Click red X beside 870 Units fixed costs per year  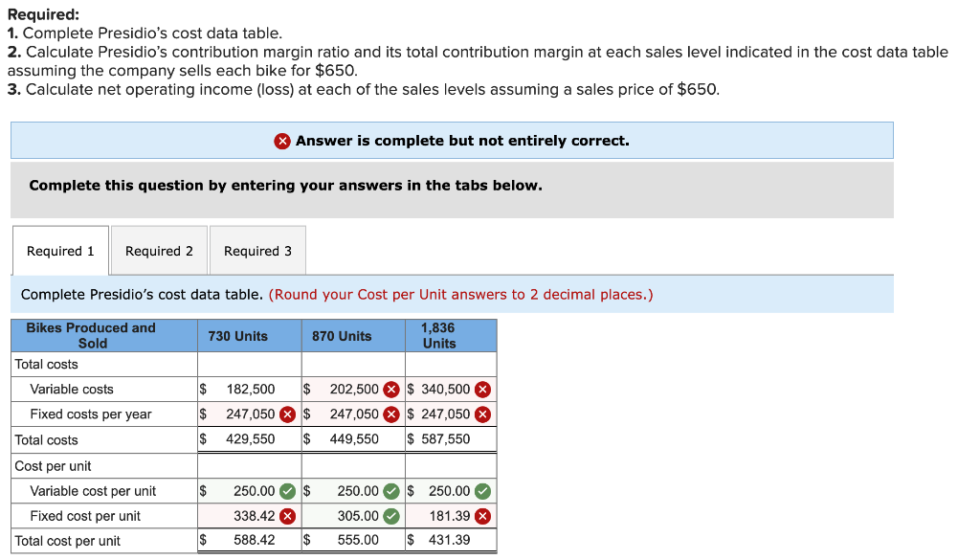pyautogui.click(x=390, y=414)
